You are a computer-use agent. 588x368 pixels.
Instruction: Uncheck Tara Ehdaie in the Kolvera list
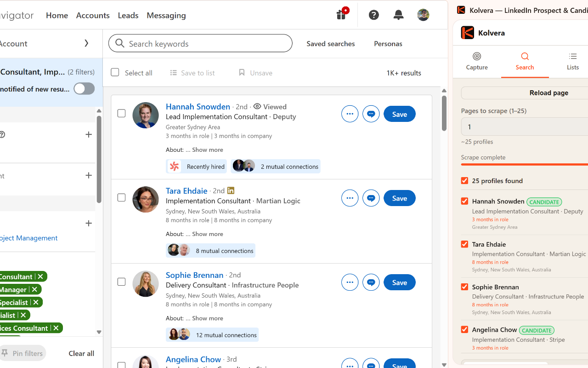pos(464,244)
